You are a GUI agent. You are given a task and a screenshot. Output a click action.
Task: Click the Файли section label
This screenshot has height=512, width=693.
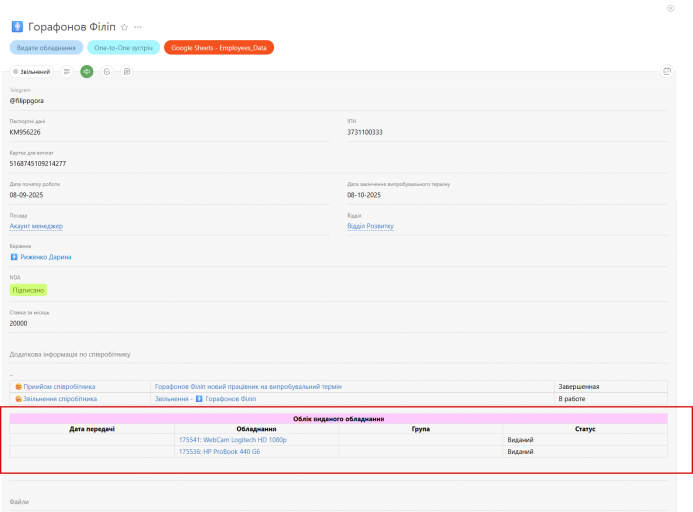click(x=19, y=502)
